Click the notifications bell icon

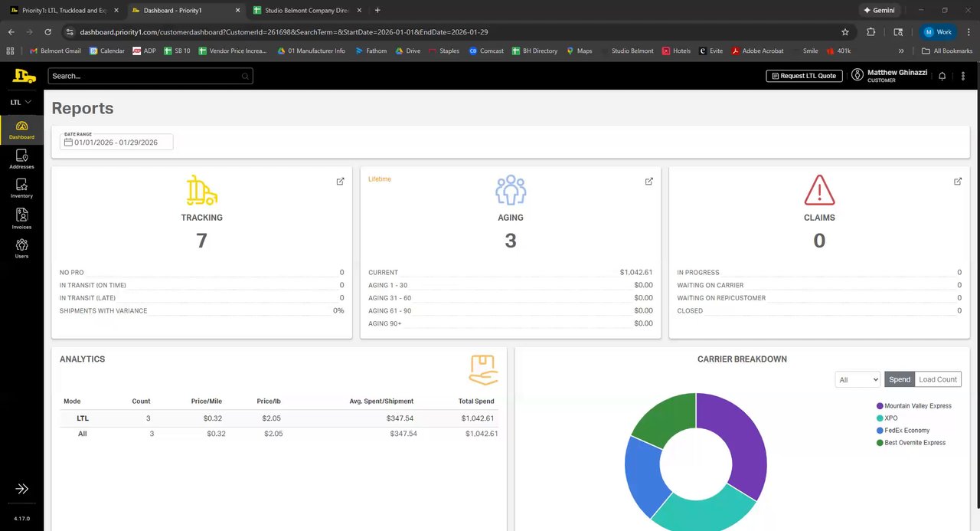pos(942,76)
